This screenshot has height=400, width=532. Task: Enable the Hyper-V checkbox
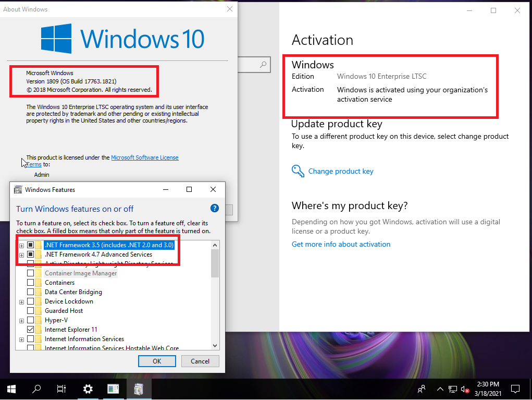[x=31, y=320]
